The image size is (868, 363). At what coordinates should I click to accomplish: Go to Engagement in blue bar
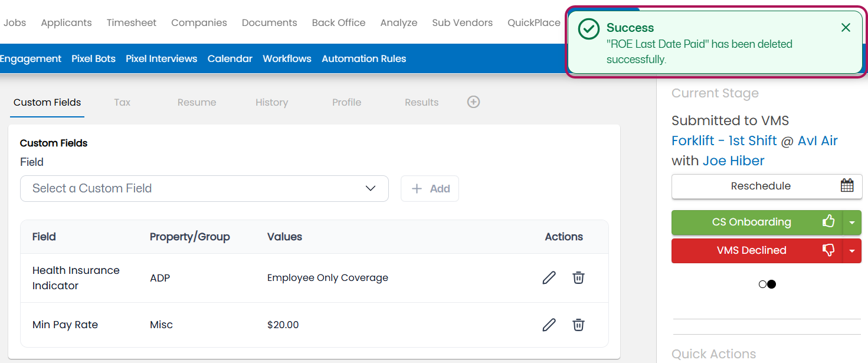31,58
